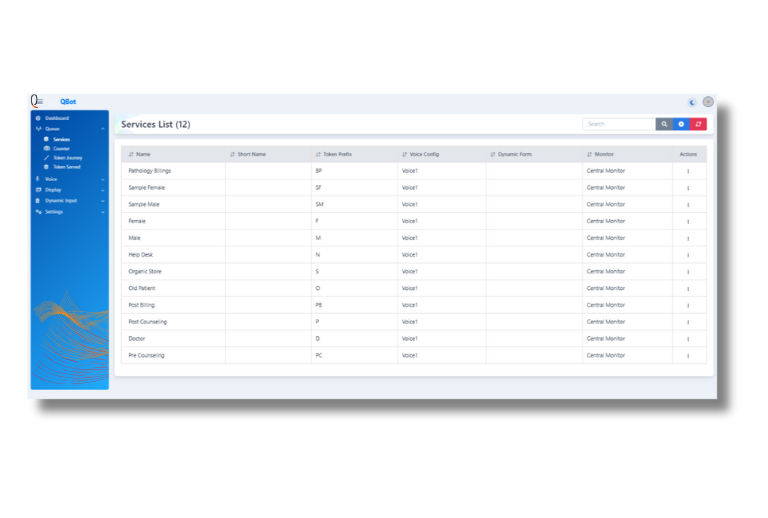Open the Token Served page
This screenshot has width=768, height=518.
click(66, 167)
